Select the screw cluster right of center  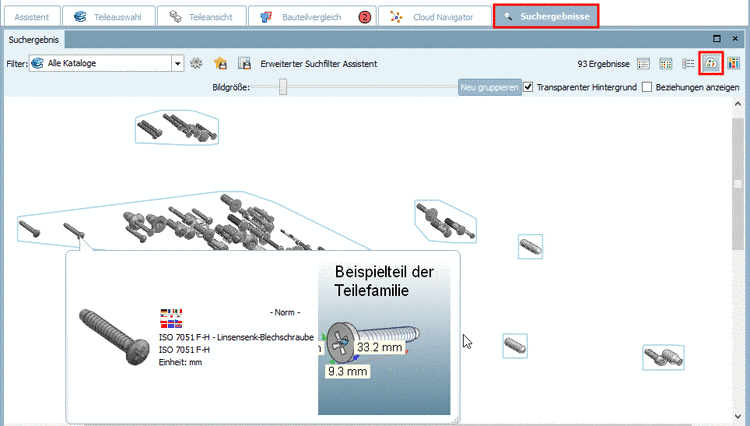click(x=445, y=221)
